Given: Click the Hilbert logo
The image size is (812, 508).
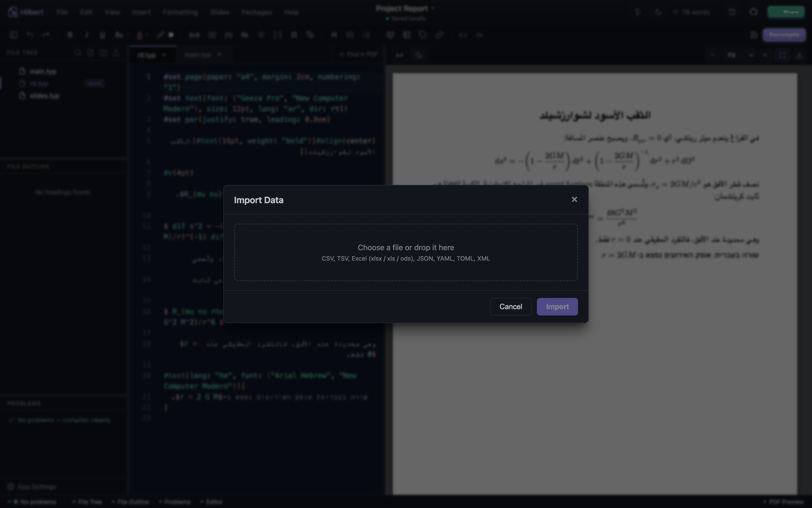Looking at the screenshot, I should (x=26, y=12).
